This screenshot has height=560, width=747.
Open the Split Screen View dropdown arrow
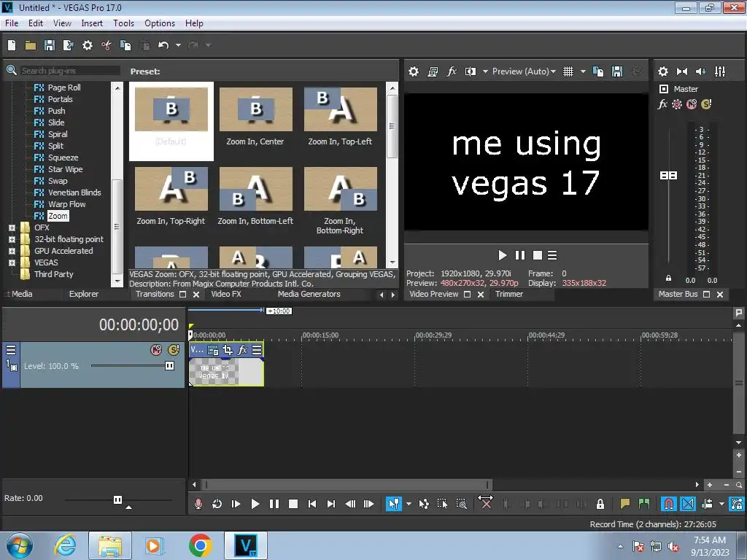[485, 71]
